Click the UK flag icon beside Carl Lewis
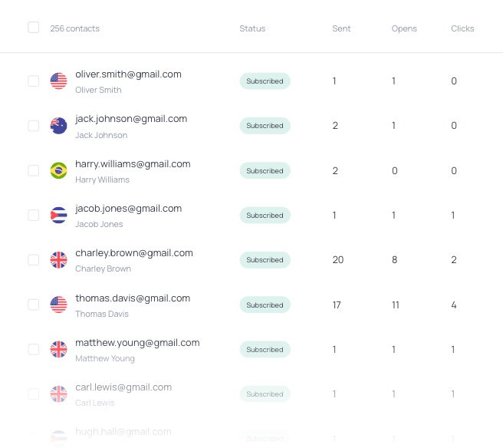 pyautogui.click(x=58, y=394)
